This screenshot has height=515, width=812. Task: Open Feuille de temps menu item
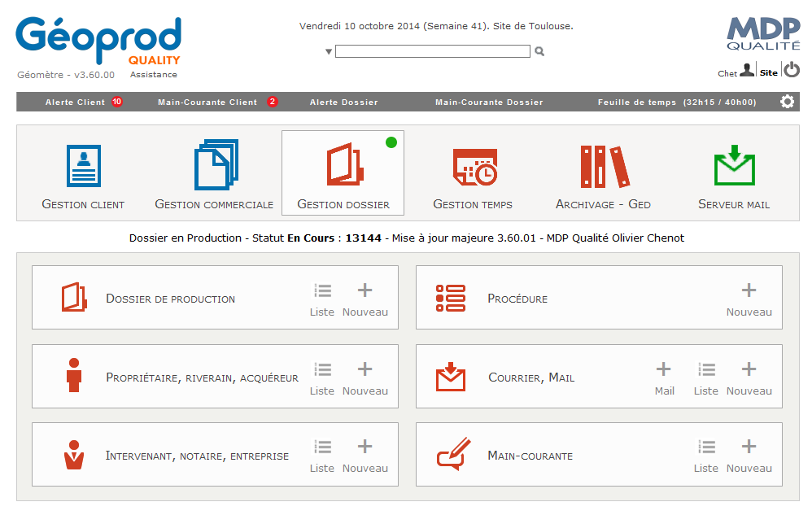677,102
